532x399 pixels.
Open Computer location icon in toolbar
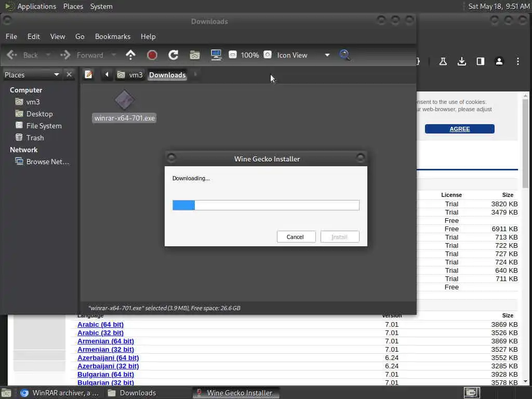point(216,55)
